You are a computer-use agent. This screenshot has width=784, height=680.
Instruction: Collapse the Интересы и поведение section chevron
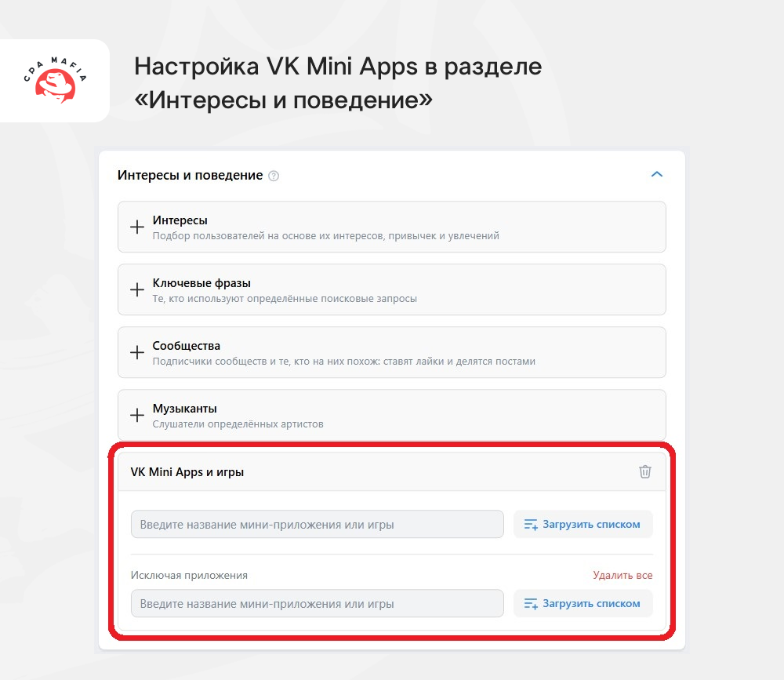pos(656,174)
